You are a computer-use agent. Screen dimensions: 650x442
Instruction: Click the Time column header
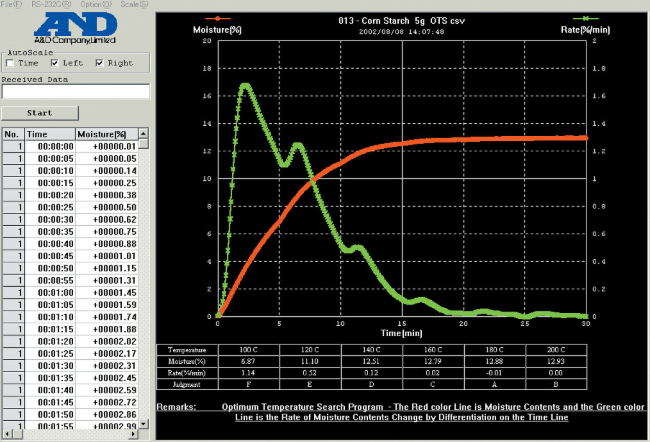click(50, 134)
